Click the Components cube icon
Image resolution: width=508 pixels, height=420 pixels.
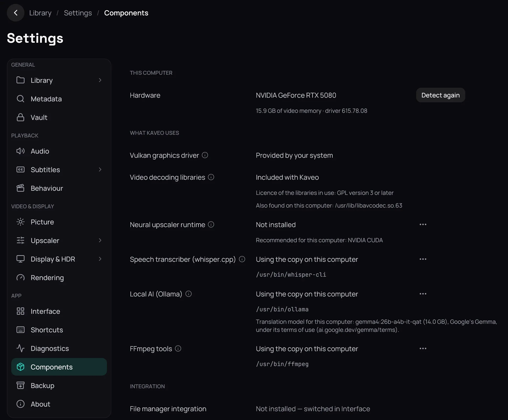(x=21, y=367)
